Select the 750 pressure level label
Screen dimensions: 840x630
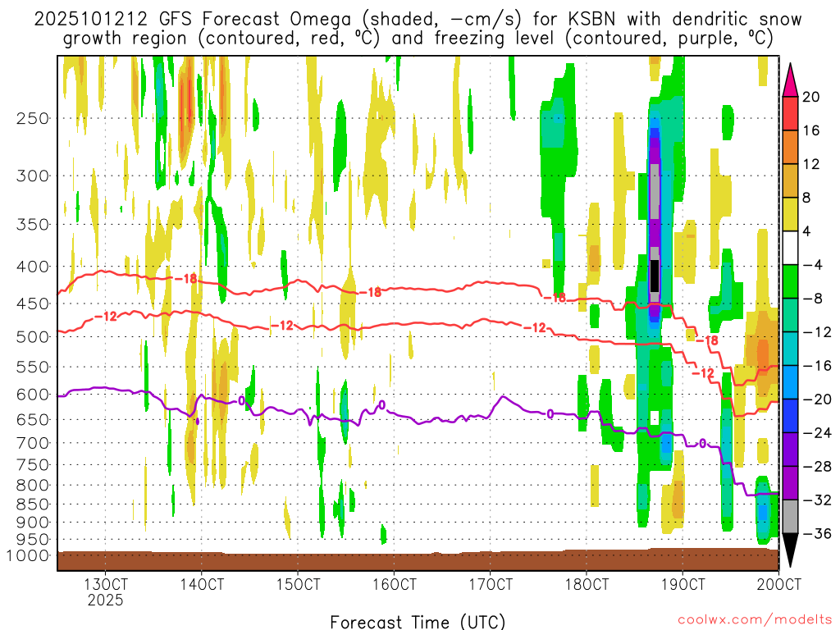click(33, 465)
